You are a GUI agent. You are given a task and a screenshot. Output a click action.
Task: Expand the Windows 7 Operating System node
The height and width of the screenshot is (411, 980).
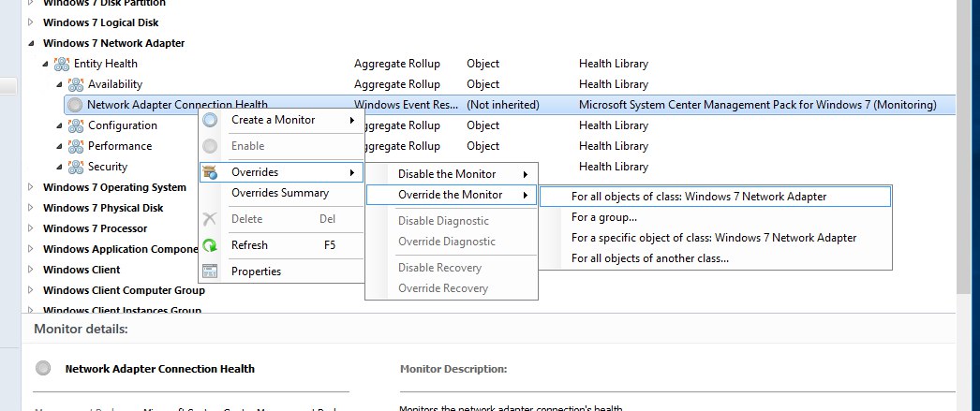click(31, 187)
